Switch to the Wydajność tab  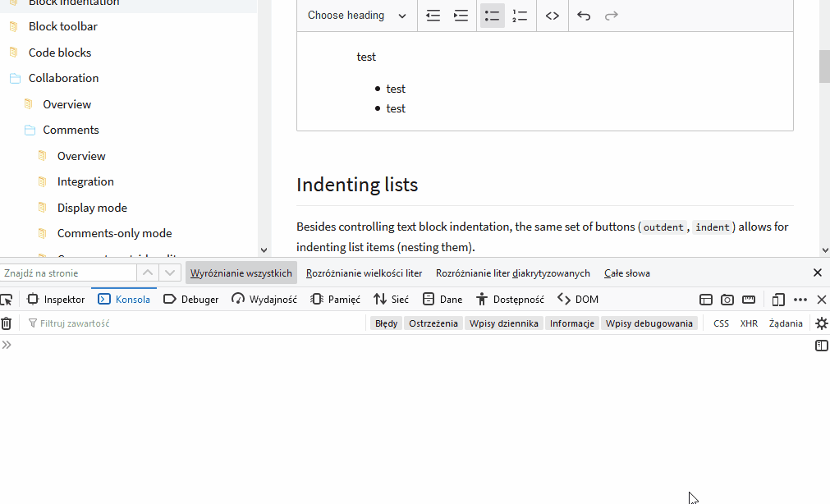(264, 300)
